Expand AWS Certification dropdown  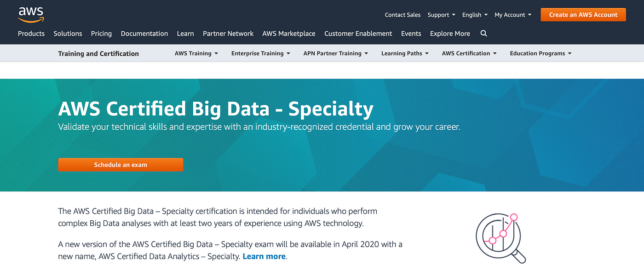pyautogui.click(x=469, y=53)
